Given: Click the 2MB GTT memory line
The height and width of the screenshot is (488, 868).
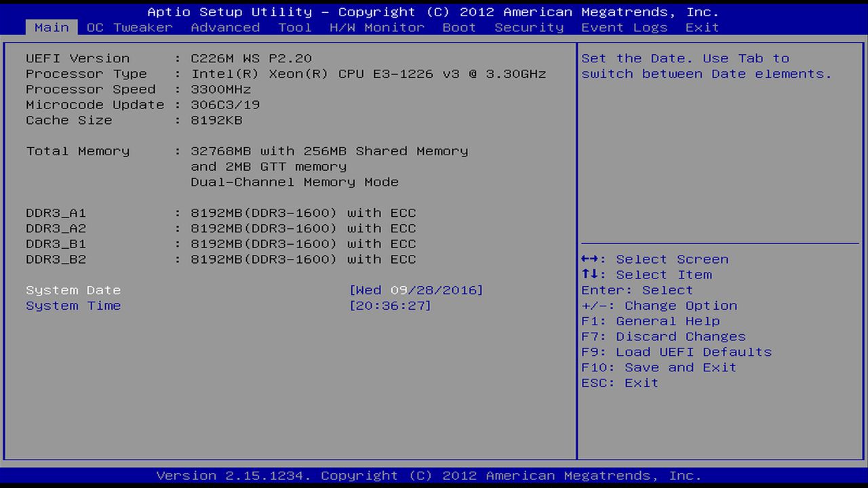Looking at the screenshot, I should point(269,167).
